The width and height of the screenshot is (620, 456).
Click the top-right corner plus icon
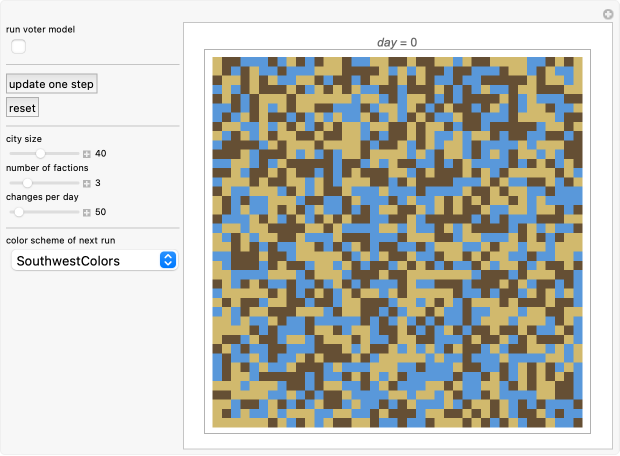coord(607,14)
